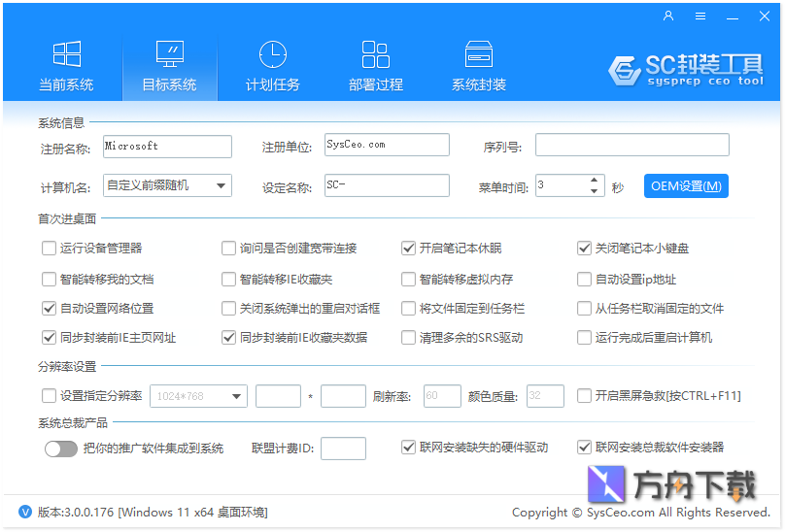Click the user account icon
Viewport: 785px width, 532px height.
pos(668,16)
